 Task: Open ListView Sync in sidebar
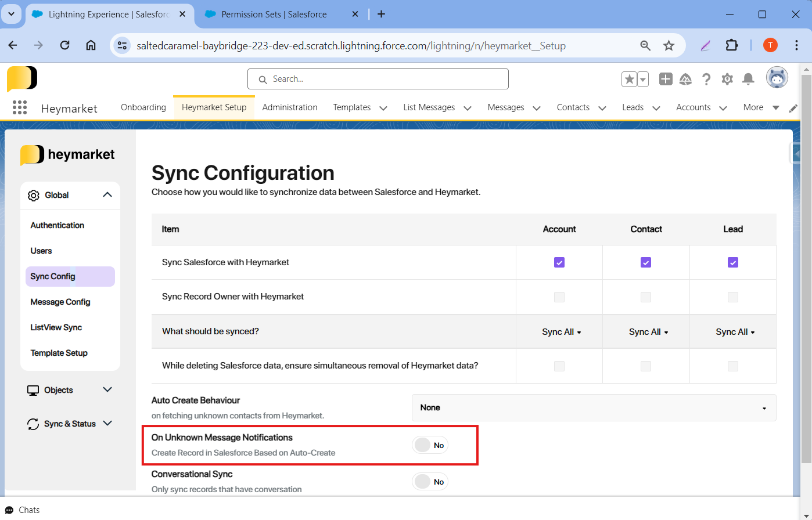coord(56,327)
